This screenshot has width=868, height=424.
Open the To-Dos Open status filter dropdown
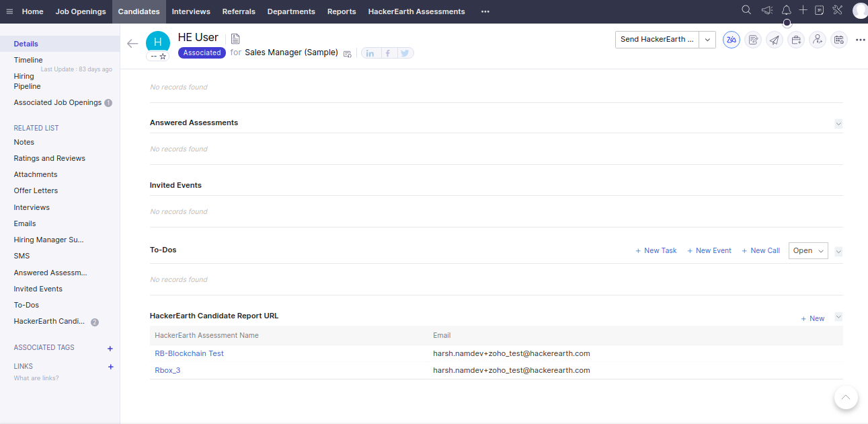click(x=808, y=251)
